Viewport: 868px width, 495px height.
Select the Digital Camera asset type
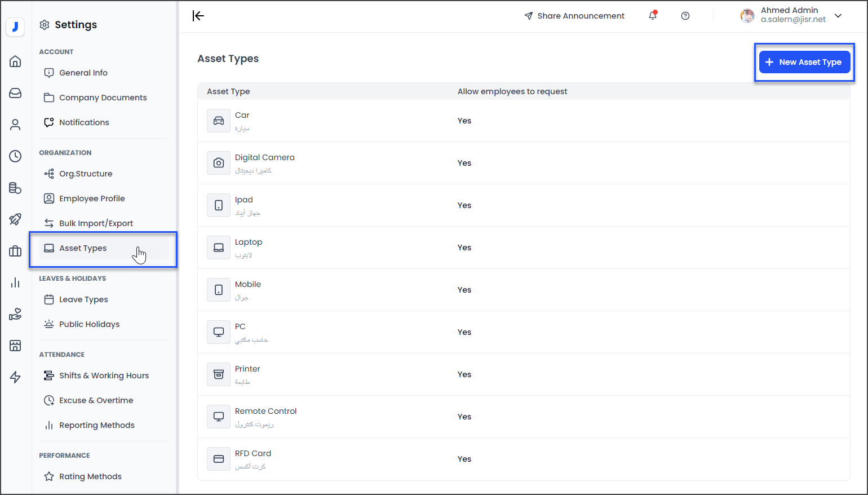[x=264, y=158]
